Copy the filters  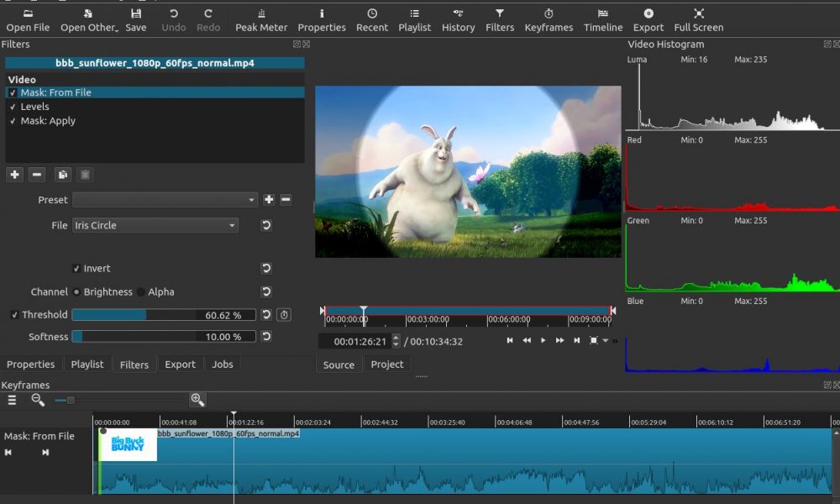(x=63, y=175)
